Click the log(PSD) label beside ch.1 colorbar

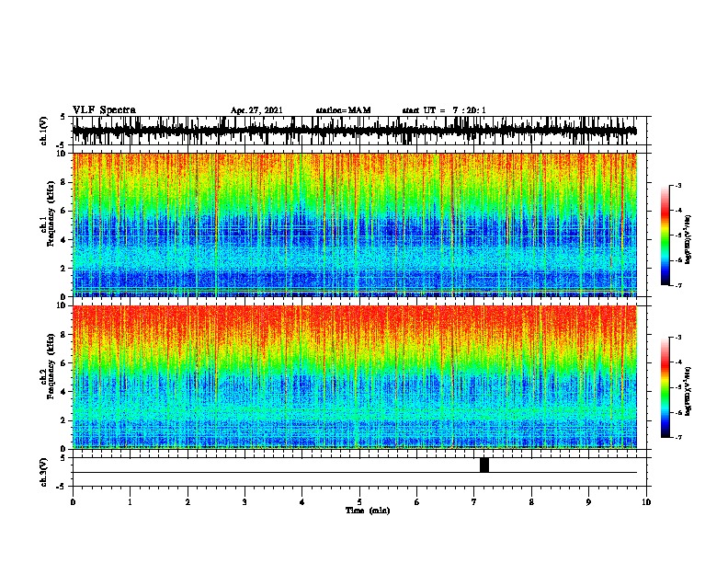point(688,240)
